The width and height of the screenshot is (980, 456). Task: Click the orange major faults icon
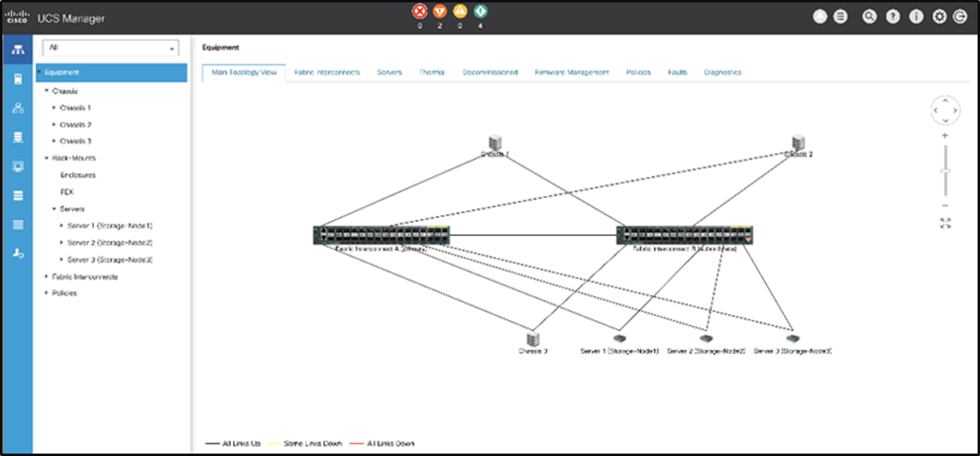pos(440,11)
